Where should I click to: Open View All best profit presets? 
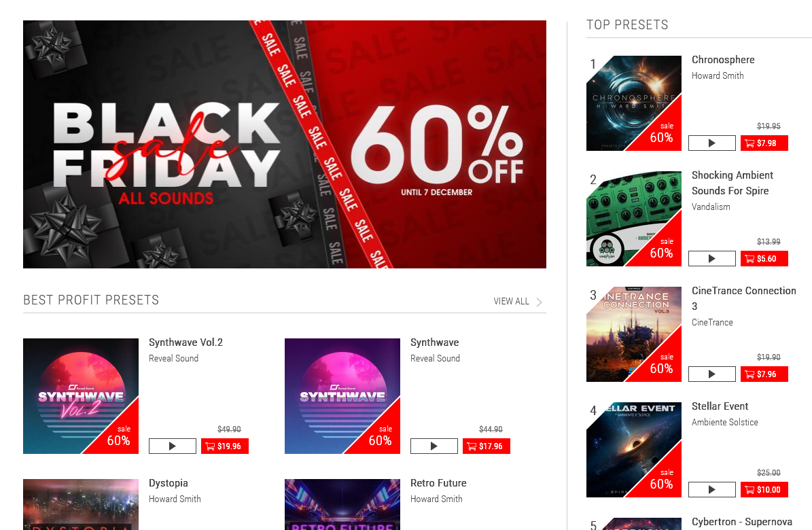click(x=511, y=302)
